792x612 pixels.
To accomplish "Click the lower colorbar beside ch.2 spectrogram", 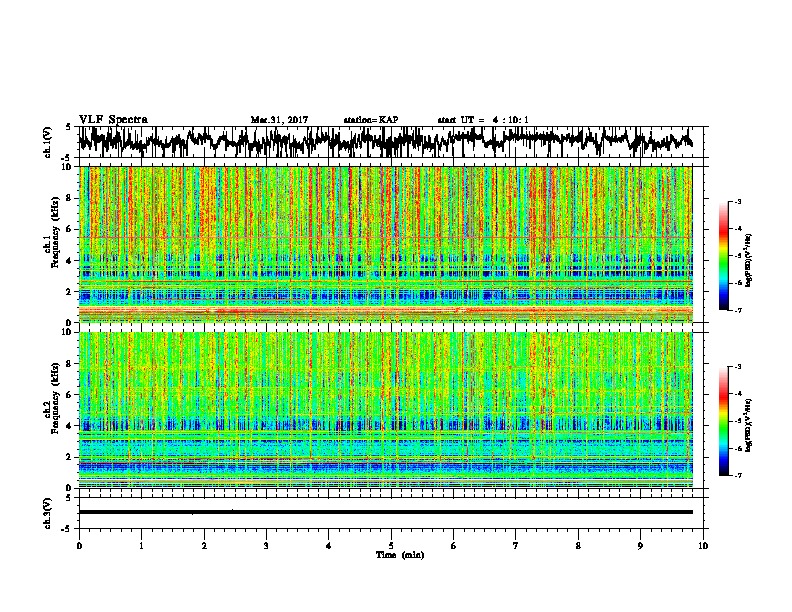I will click(724, 421).
